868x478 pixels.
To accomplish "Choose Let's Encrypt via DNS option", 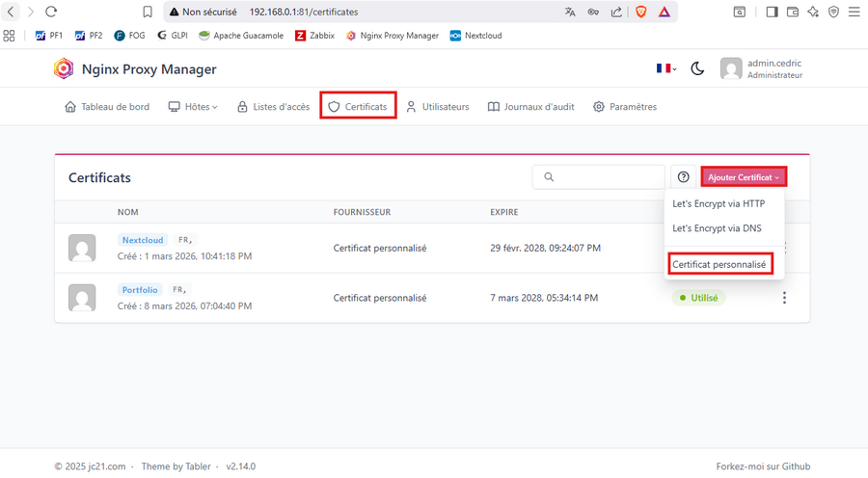I will [x=717, y=228].
